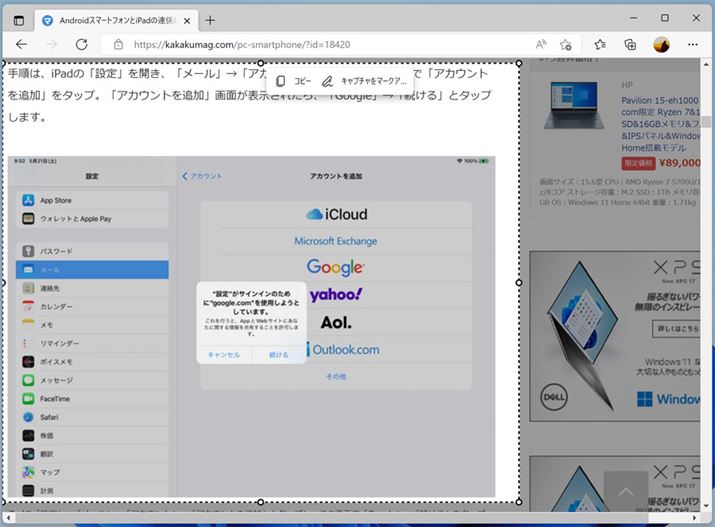Click the HP laptop product thumbnail

click(574, 105)
